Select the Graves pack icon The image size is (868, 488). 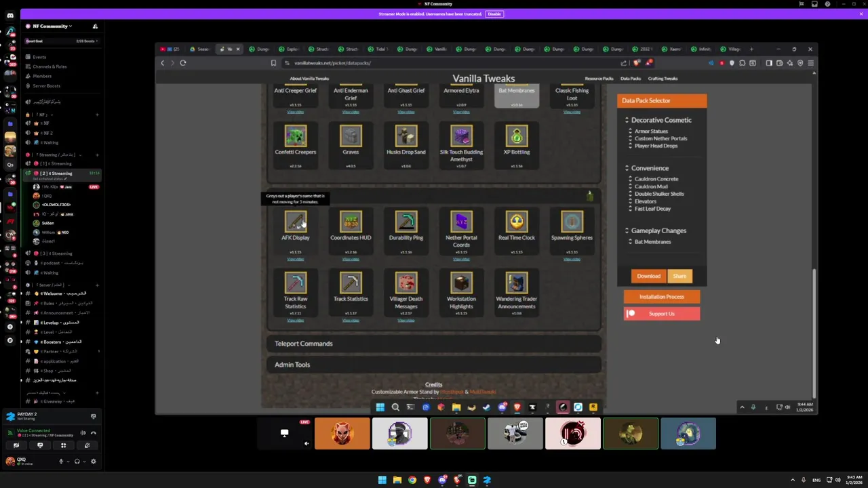351,136
